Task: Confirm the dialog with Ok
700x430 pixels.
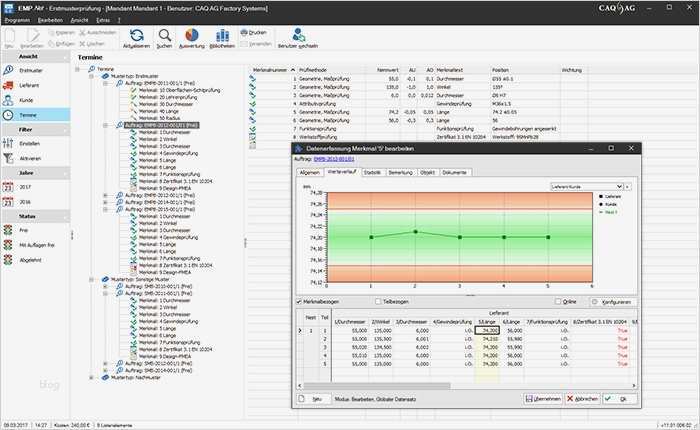Action: (620, 399)
